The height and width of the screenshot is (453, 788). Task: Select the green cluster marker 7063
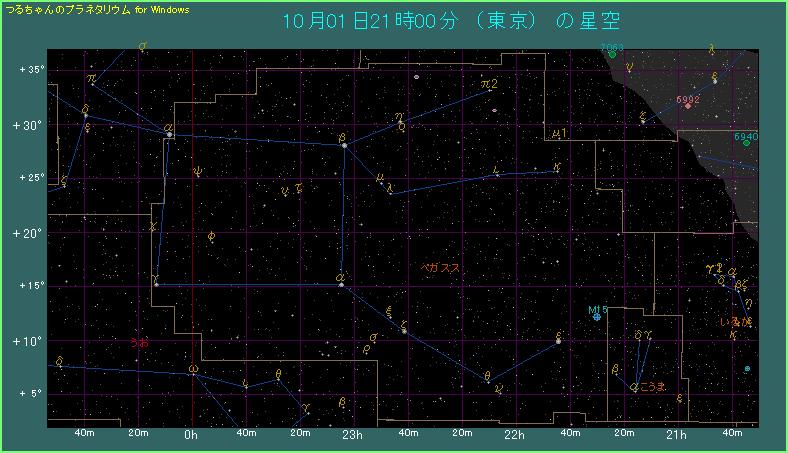[x=610, y=54]
